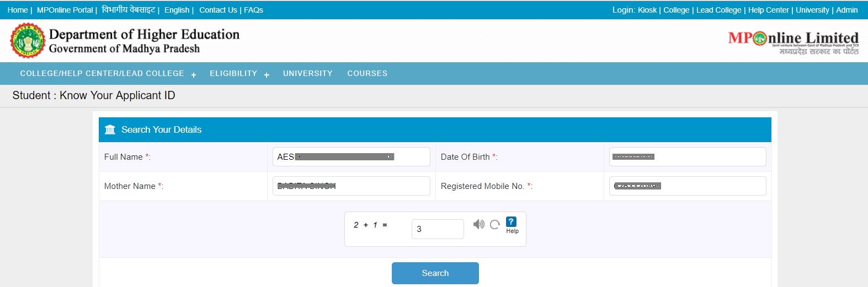
Task: Open the FAQs link
Action: click(253, 10)
